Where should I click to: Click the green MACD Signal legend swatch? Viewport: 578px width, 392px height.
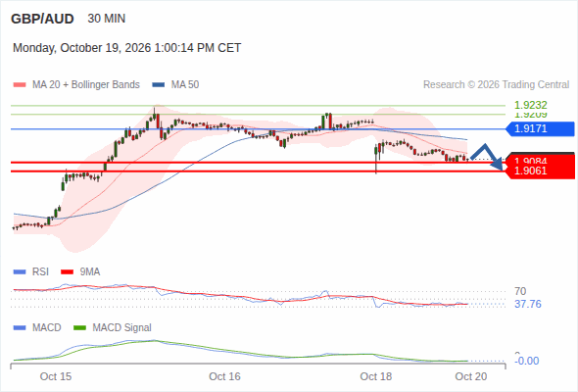pos(80,328)
